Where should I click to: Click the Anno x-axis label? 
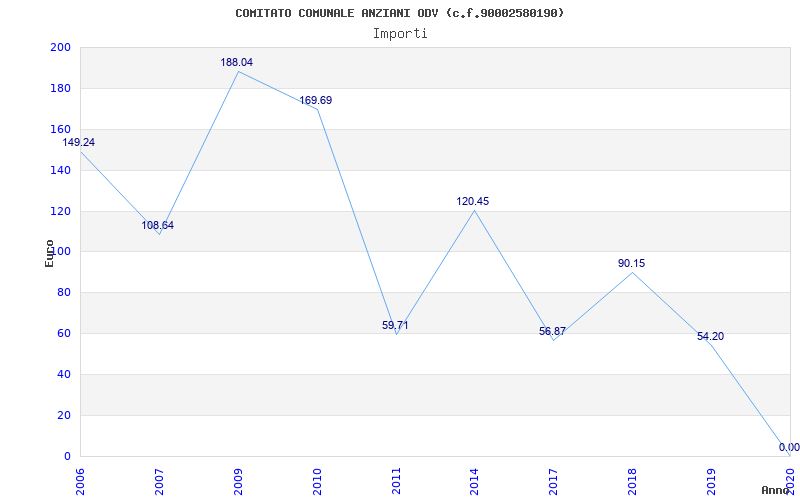(x=775, y=490)
